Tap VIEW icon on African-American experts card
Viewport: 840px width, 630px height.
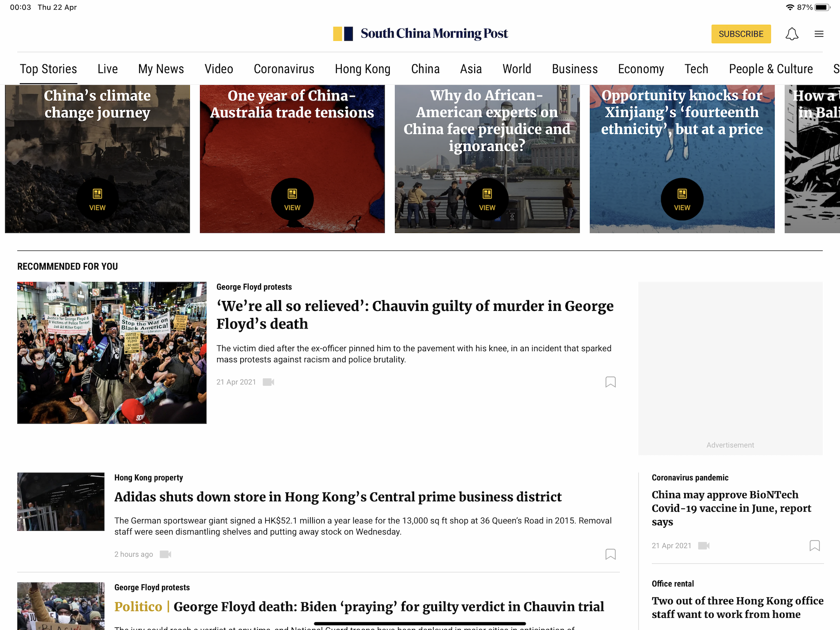tap(487, 199)
